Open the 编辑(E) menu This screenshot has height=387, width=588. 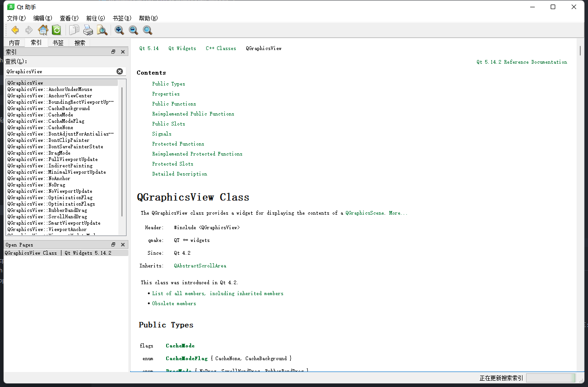[x=43, y=18]
